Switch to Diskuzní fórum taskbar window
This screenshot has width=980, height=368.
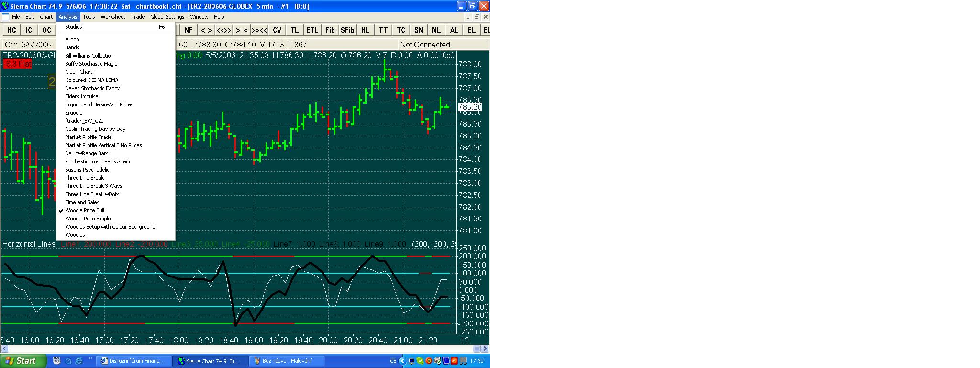tap(134, 361)
